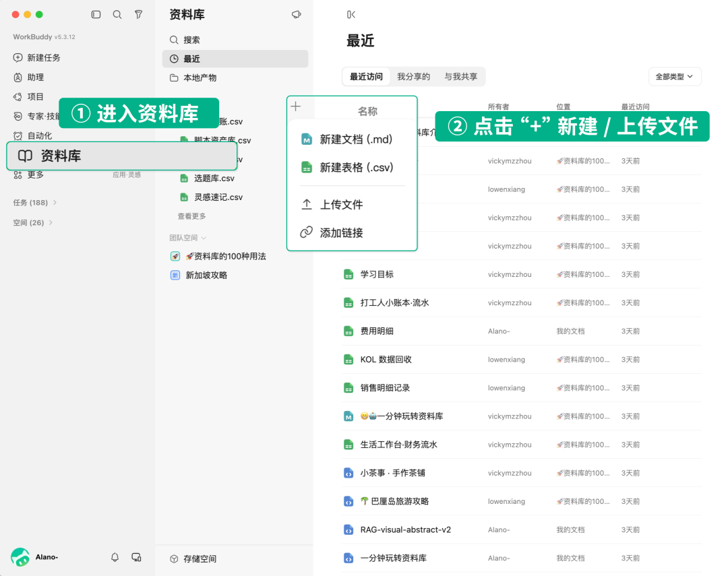Screen dimensions: 728x576
Task: Open KOL 数据回收 file
Action: (386, 359)
